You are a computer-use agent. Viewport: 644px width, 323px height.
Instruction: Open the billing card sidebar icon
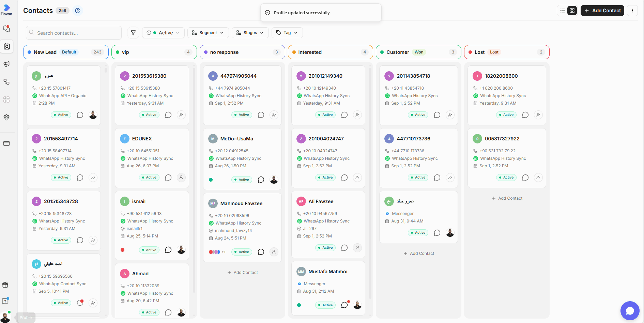click(x=6, y=143)
